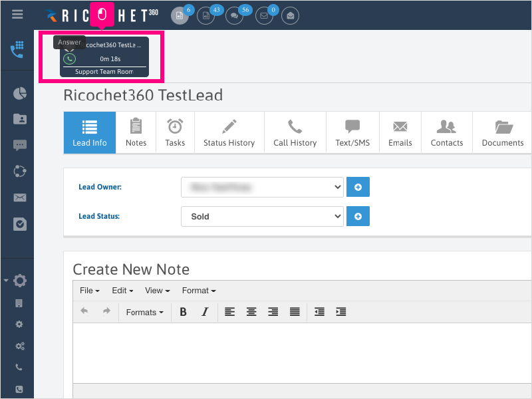This screenshot has height=399, width=532.
Task: Open the Lead Owner dropdown
Action: [262, 187]
